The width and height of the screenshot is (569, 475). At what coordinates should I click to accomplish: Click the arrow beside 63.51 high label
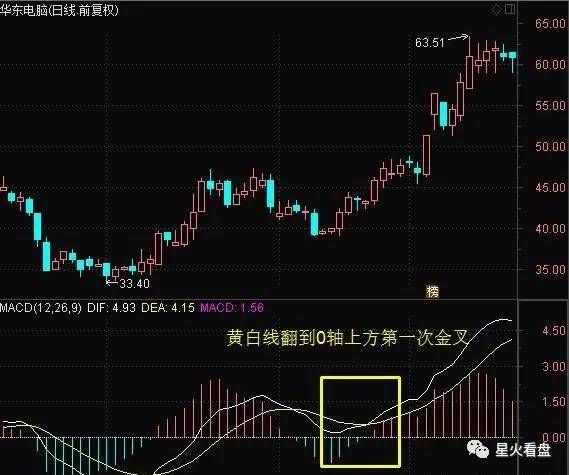click(x=458, y=37)
